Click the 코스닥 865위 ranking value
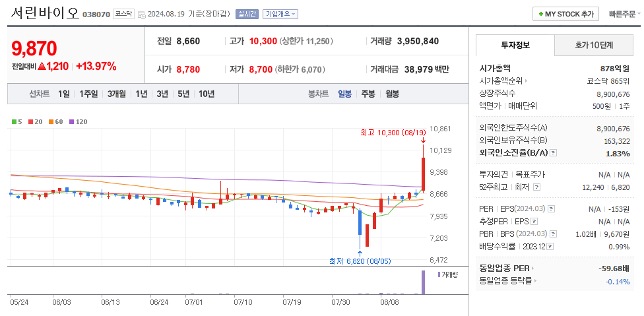644x316 pixels. 608,81
